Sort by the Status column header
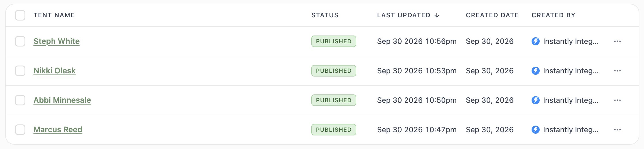Image resolution: width=644 pixels, height=149 pixels. click(325, 15)
